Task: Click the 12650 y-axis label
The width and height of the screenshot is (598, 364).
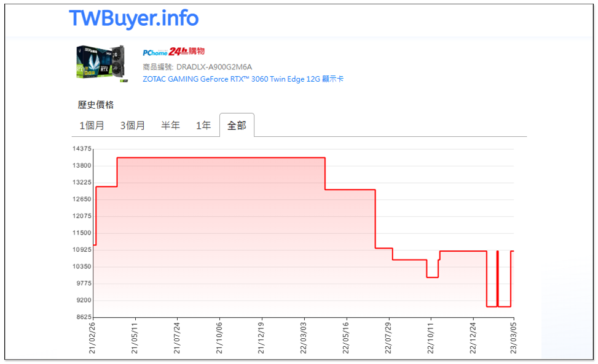Action: [82, 199]
